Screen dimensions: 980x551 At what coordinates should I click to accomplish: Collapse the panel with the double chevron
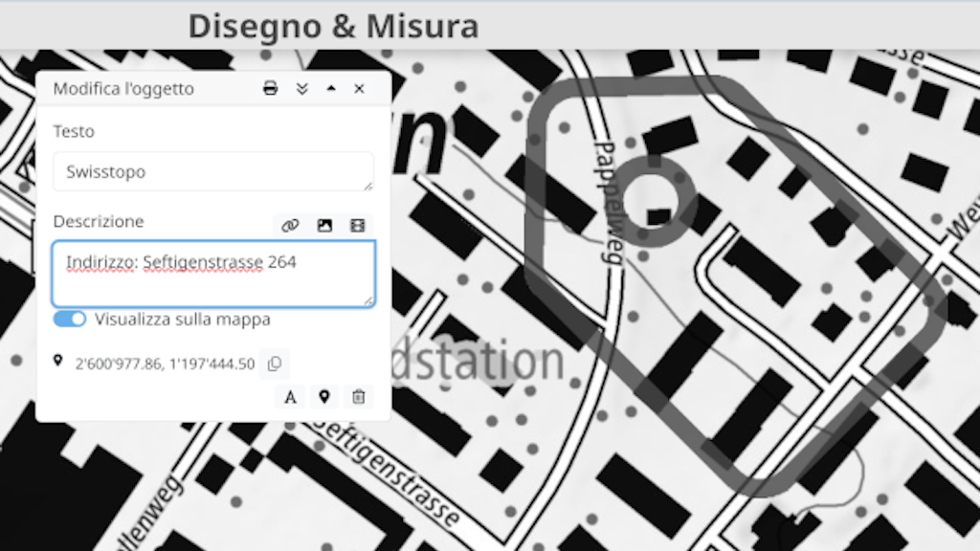coord(302,88)
